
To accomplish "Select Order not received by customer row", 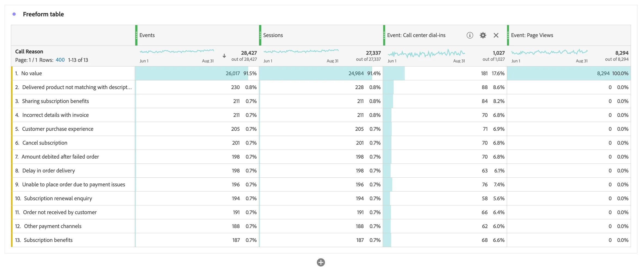I will 73,212.
